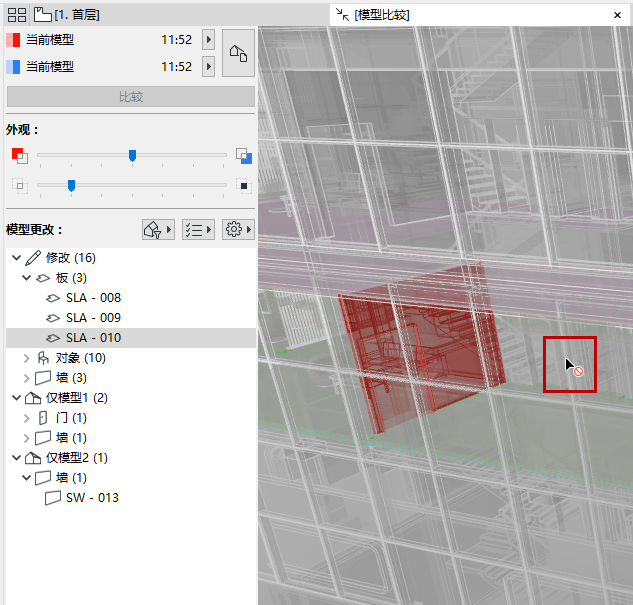
Task: Open the tab overview grid icon
Action: 17,15
